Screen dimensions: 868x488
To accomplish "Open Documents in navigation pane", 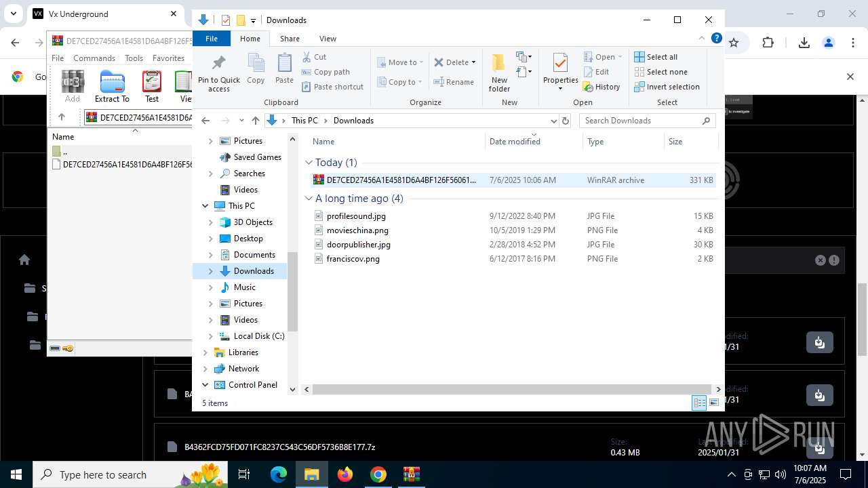I will [254, 255].
